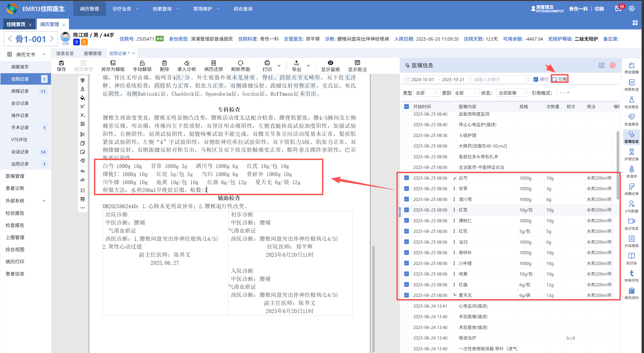Uncheck the 换行 checkbox
644x353 pixels.
tap(536, 79)
